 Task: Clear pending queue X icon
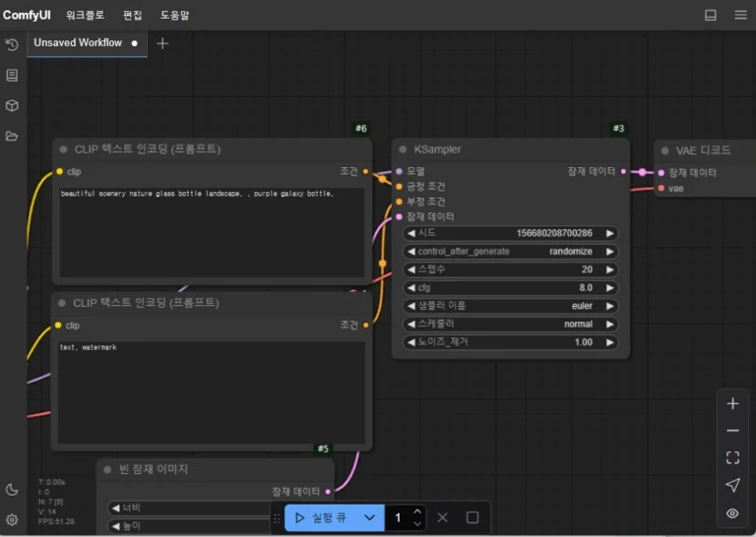442,517
